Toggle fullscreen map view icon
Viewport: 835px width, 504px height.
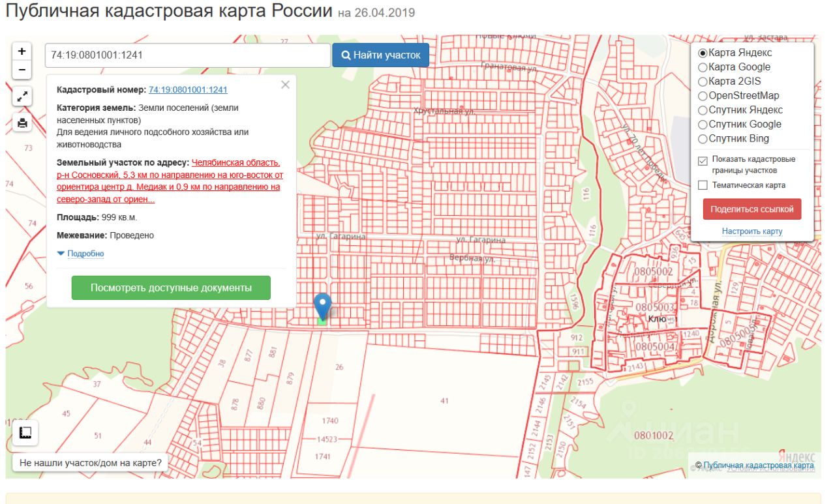click(22, 96)
